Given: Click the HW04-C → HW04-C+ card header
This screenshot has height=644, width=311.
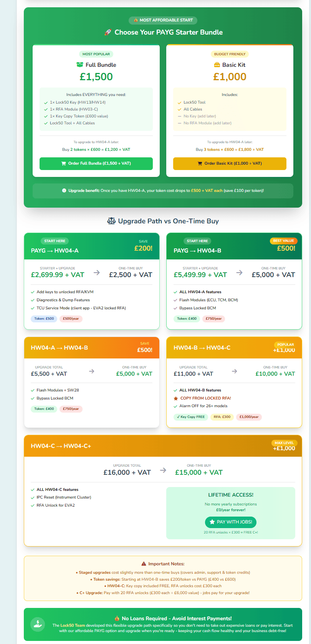Looking at the screenshot, I should pyautogui.click(x=163, y=446).
